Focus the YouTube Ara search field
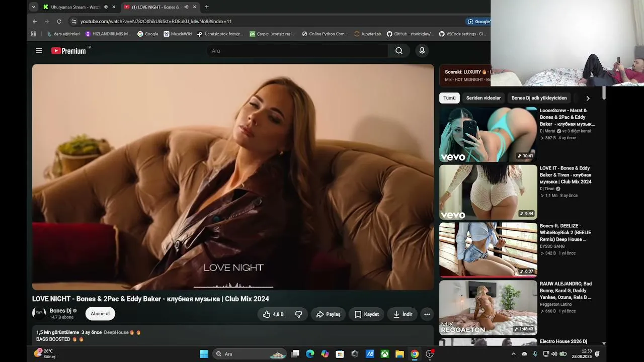The height and width of the screenshot is (362, 644). point(297,51)
